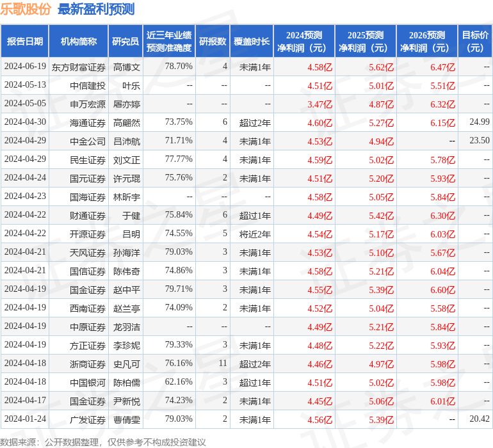Select the 2026预测净利润 column header
This screenshot has height=448, width=493.
pos(427,41)
